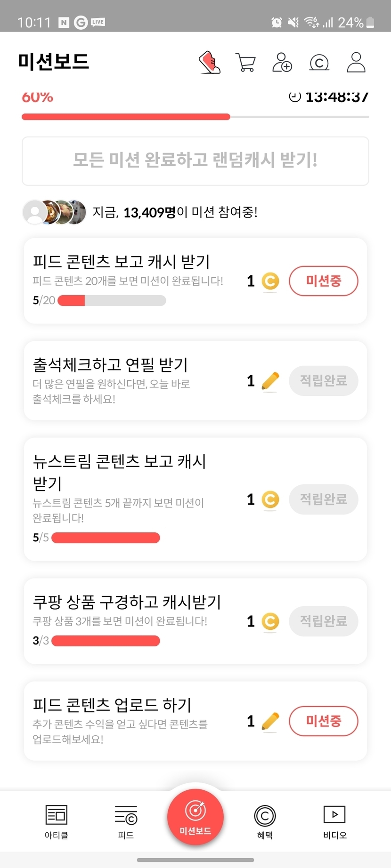Open the shopping cart

pos(245,62)
